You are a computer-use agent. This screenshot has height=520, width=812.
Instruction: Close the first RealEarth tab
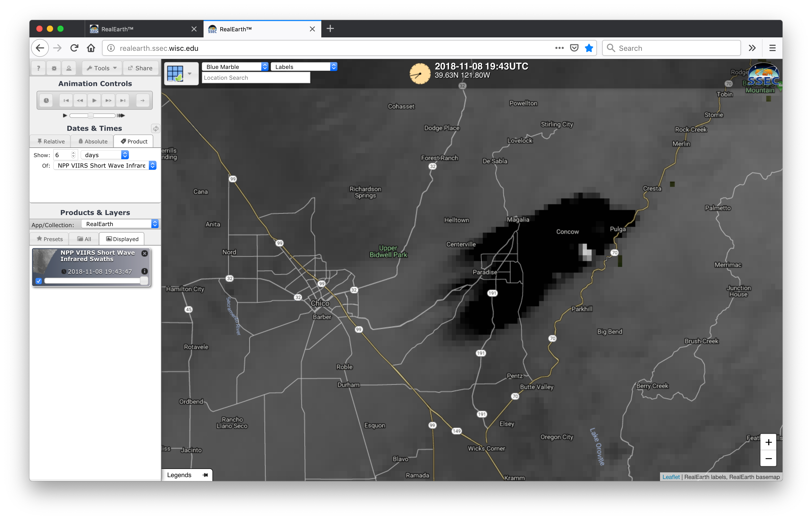(x=194, y=29)
